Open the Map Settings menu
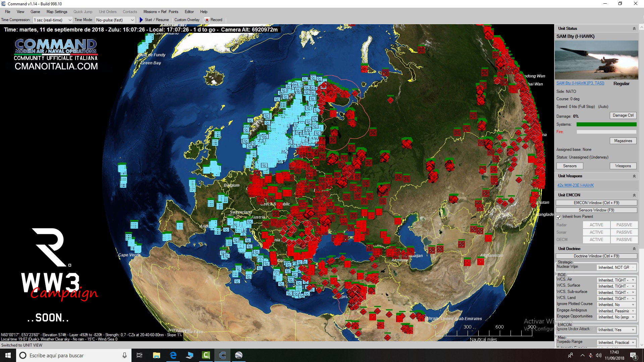Image resolution: width=644 pixels, height=362 pixels. pos(57,12)
